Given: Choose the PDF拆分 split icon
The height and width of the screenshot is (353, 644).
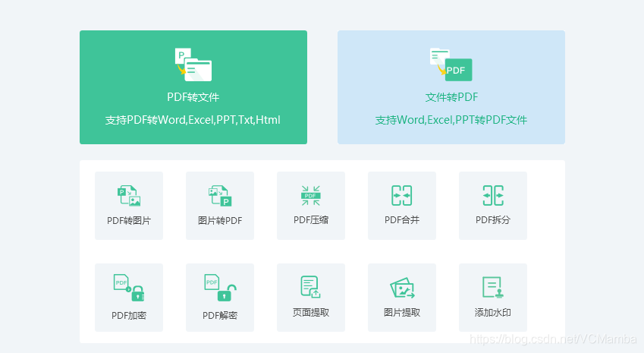Looking at the screenshot, I should [x=493, y=196].
